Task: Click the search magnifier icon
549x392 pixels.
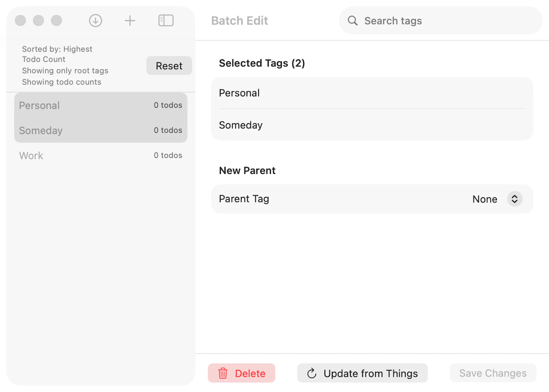Action: point(352,21)
